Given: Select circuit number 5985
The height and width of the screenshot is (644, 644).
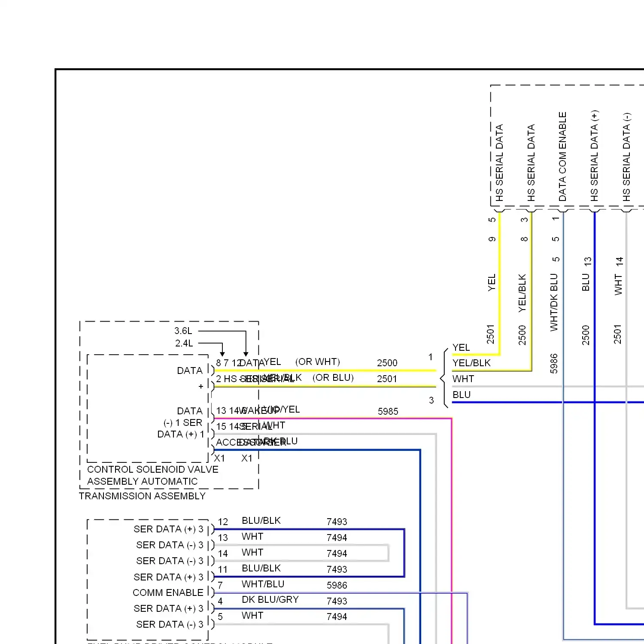Looking at the screenshot, I should [388, 411].
